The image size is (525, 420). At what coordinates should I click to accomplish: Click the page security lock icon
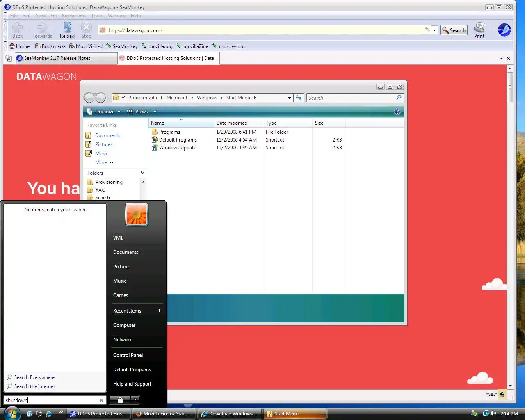click(502, 395)
